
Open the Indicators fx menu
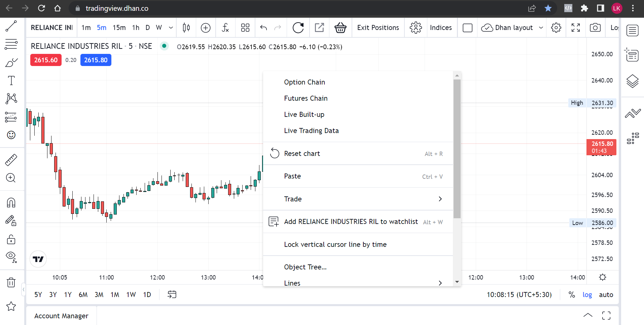tap(225, 28)
